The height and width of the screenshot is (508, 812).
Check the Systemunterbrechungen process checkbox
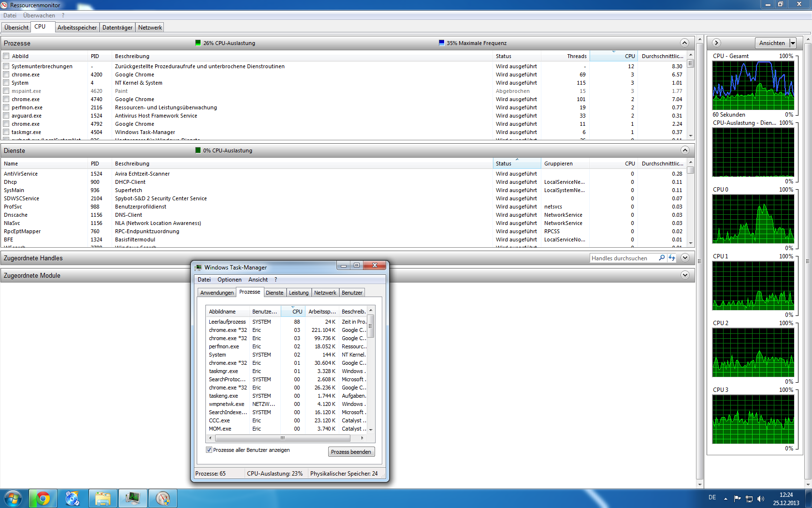6,66
